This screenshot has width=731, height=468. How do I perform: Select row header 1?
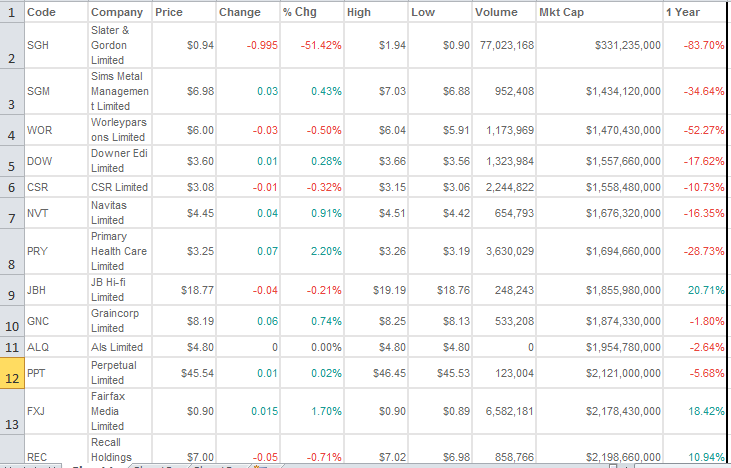click(x=12, y=12)
